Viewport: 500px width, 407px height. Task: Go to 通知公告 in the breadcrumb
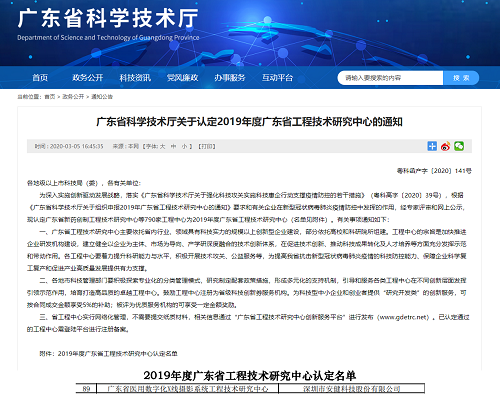click(102, 97)
